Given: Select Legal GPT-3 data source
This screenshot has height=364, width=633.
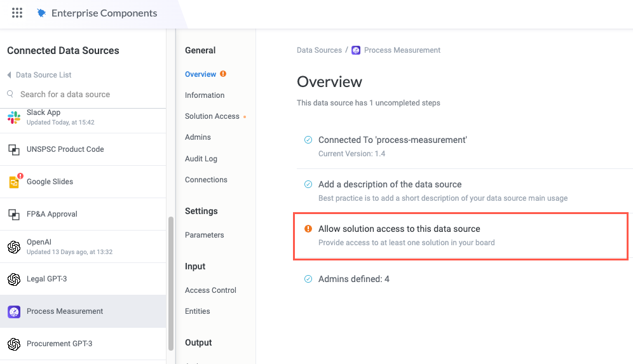Looking at the screenshot, I should point(83,279).
